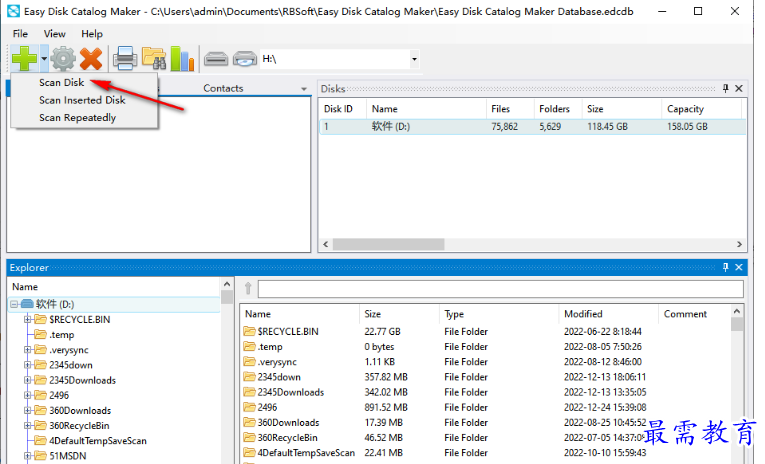Image resolution: width=765 pixels, height=464 pixels.
Task: Sort disks by Files column header
Action: pos(510,109)
